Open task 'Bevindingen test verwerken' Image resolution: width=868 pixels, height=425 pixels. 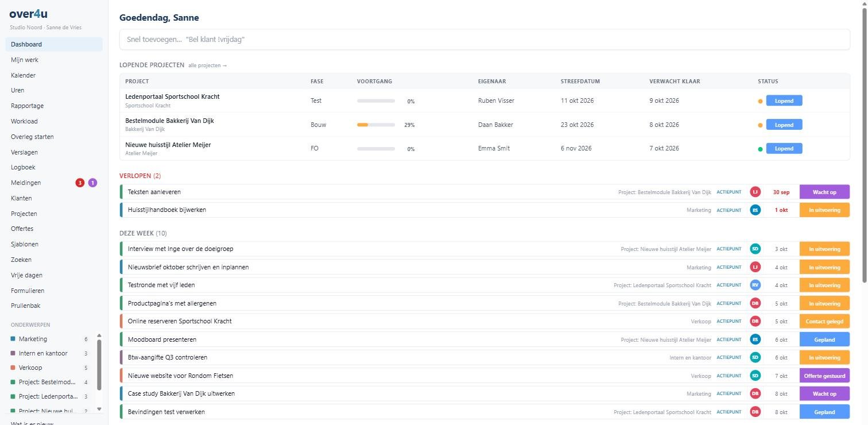(166, 412)
